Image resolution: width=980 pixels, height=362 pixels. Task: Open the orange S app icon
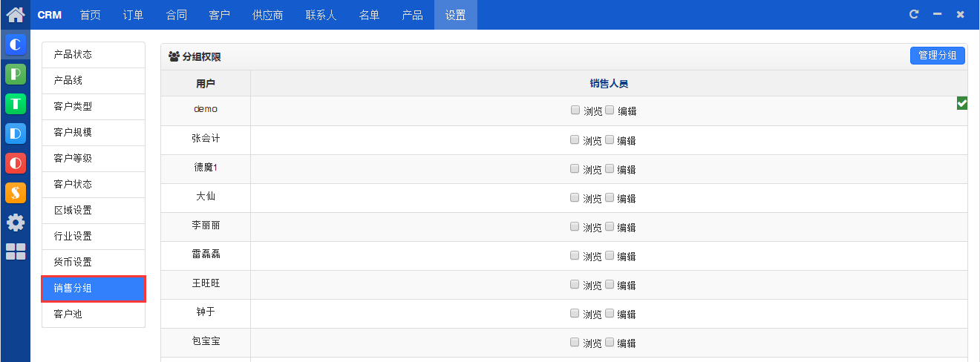[16, 193]
